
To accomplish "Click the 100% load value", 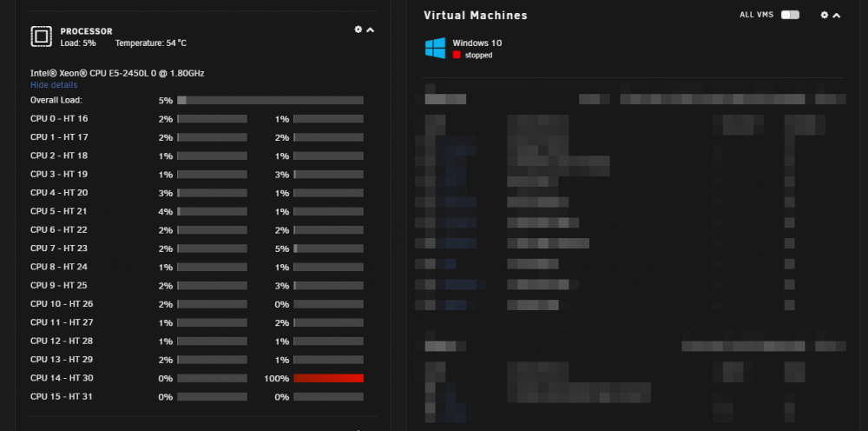I will pyautogui.click(x=277, y=379).
